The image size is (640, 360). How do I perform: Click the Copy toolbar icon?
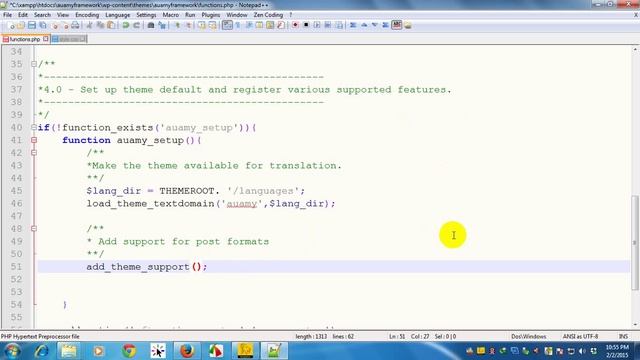[100, 25]
